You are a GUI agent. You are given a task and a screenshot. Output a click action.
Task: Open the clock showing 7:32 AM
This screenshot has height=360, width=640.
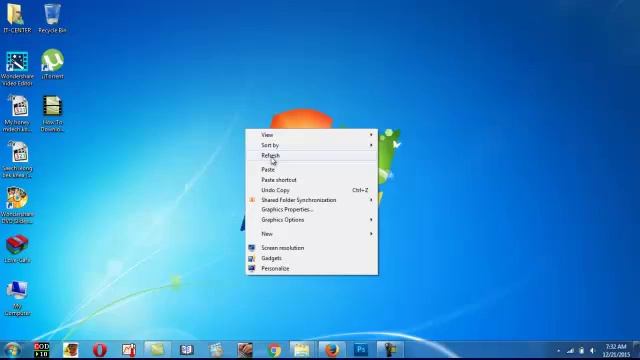(x=616, y=351)
